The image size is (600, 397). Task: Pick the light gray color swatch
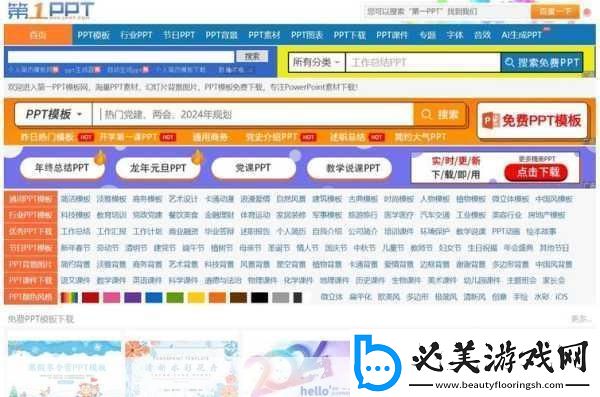tap(280, 297)
